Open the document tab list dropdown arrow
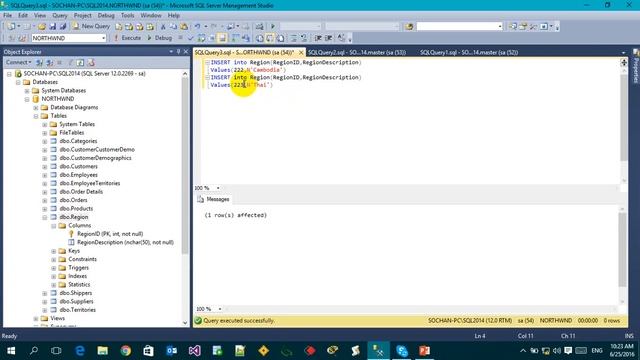Screen dimensions: 640x360 click(623, 53)
